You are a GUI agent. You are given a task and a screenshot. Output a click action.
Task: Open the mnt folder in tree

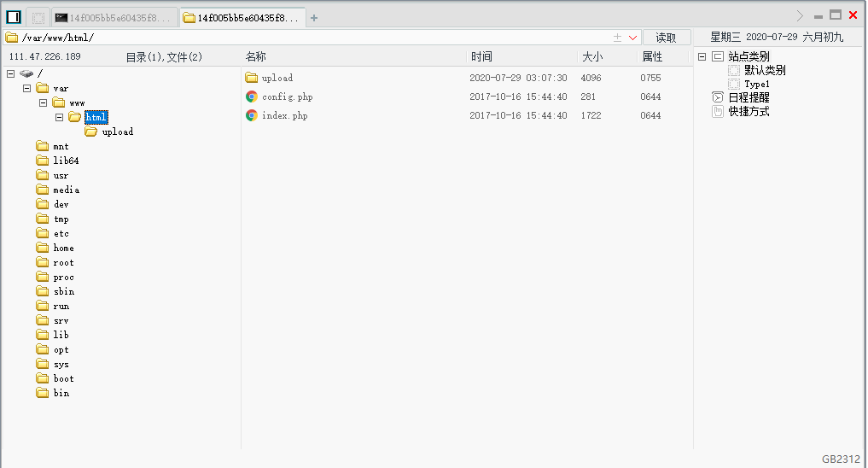coord(53,146)
